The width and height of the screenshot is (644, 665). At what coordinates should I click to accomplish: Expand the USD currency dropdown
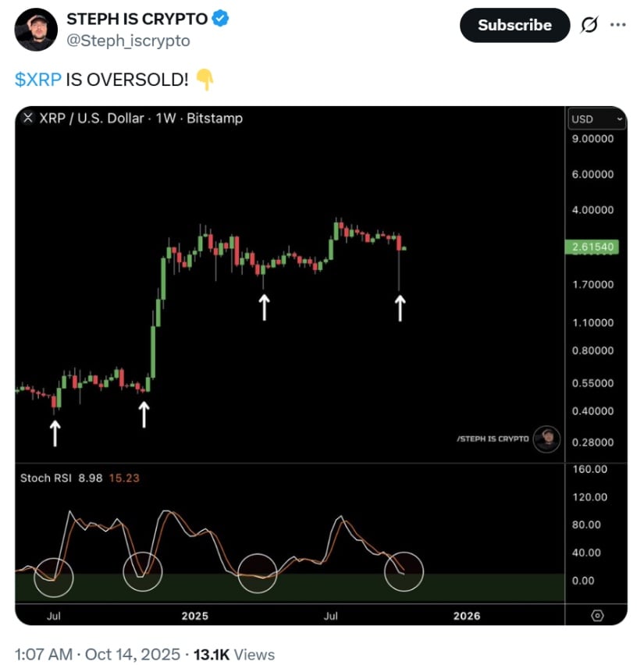[x=597, y=119]
